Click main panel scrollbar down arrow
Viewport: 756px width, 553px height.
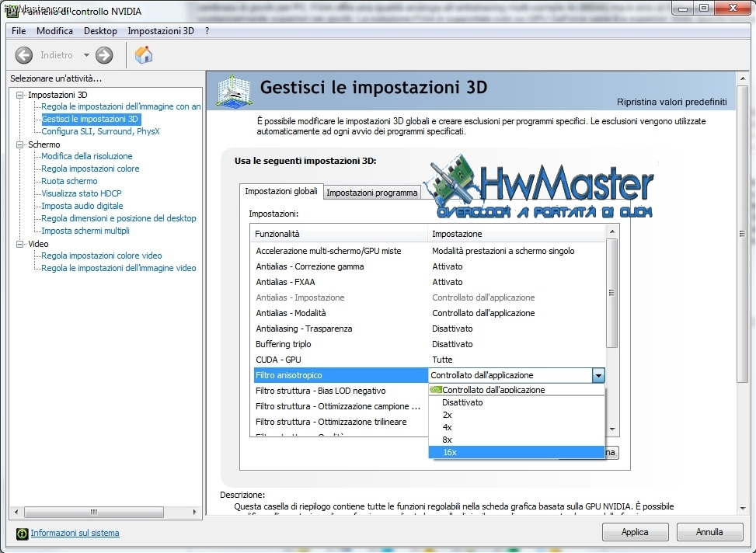[x=743, y=509]
